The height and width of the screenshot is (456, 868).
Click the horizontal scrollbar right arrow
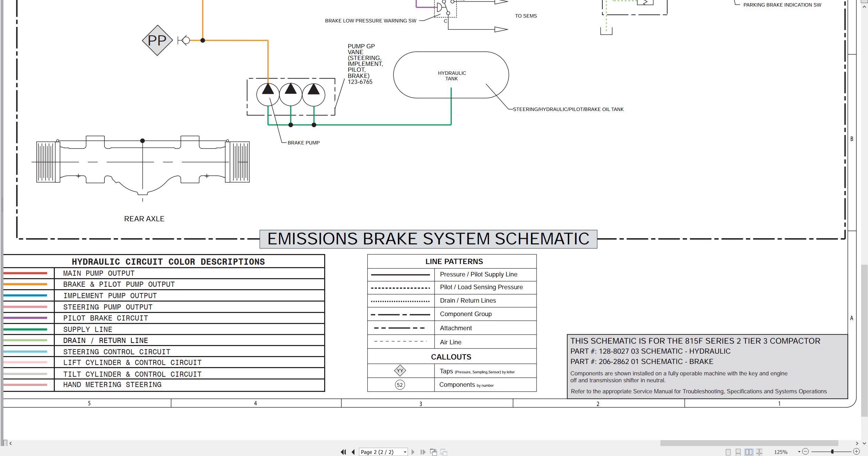(x=857, y=443)
